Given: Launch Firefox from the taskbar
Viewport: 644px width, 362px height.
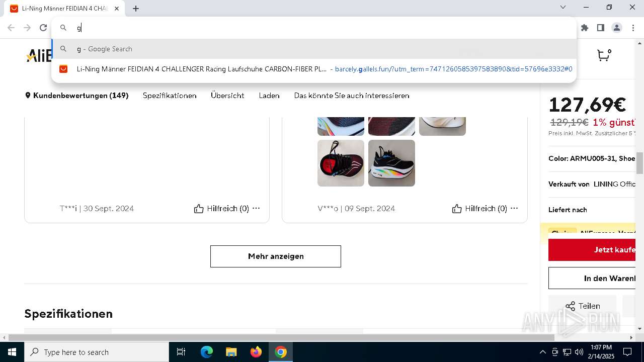Looking at the screenshot, I should (256, 352).
